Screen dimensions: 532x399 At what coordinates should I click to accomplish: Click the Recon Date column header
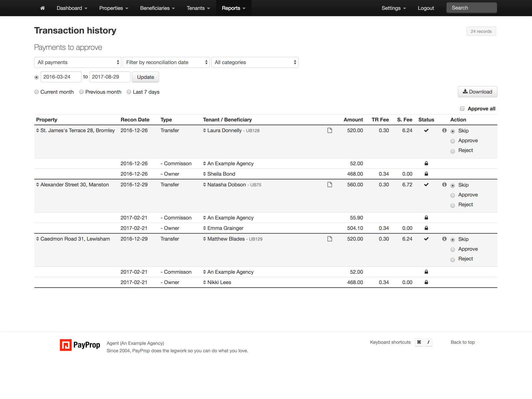click(135, 120)
